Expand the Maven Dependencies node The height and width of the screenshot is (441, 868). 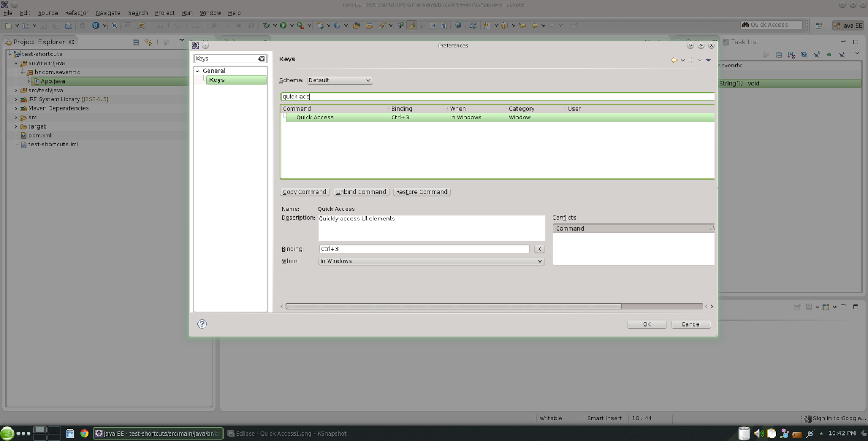(x=16, y=108)
